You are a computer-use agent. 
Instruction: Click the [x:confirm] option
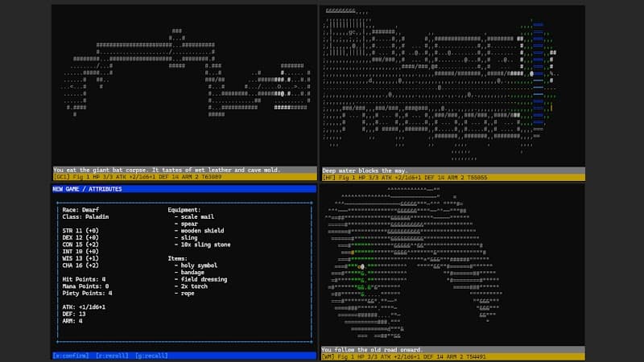pyautogui.click(x=71, y=356)
